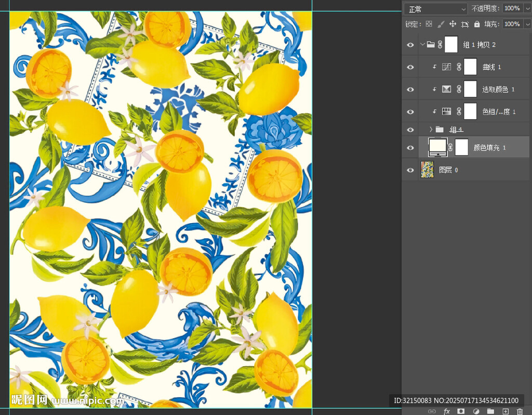Add a layer mask from bottom bar
532x415 pixels.
(460, 411)
